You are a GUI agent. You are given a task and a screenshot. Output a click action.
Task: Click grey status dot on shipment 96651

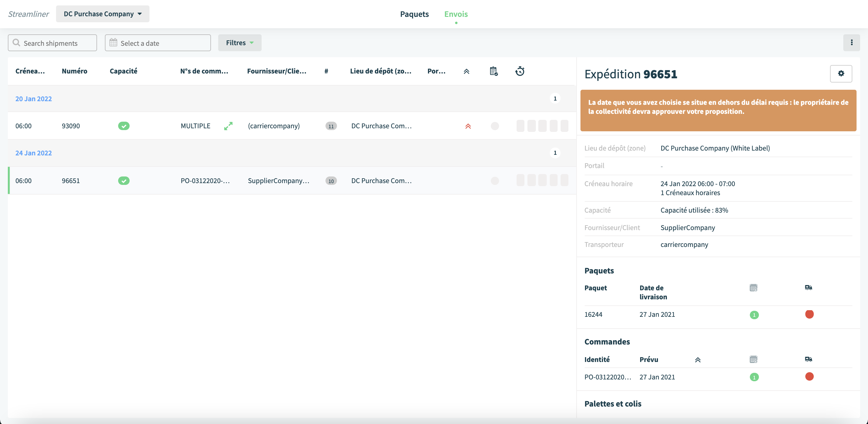point(495,181)
